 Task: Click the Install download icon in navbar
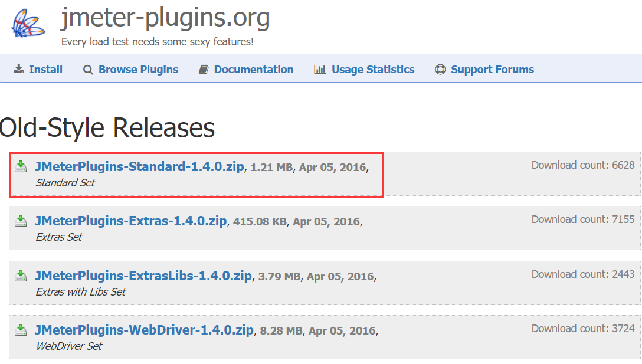click(18, 69)
